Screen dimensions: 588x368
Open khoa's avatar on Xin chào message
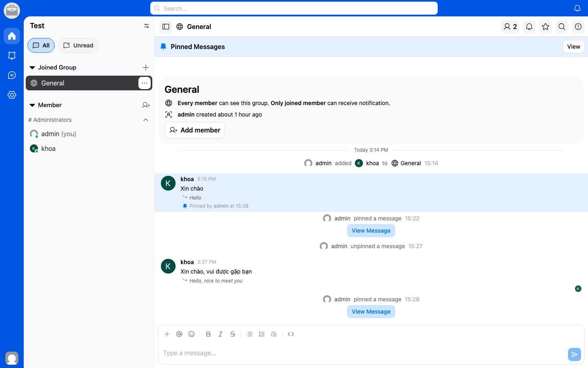[x=168, y=183]
